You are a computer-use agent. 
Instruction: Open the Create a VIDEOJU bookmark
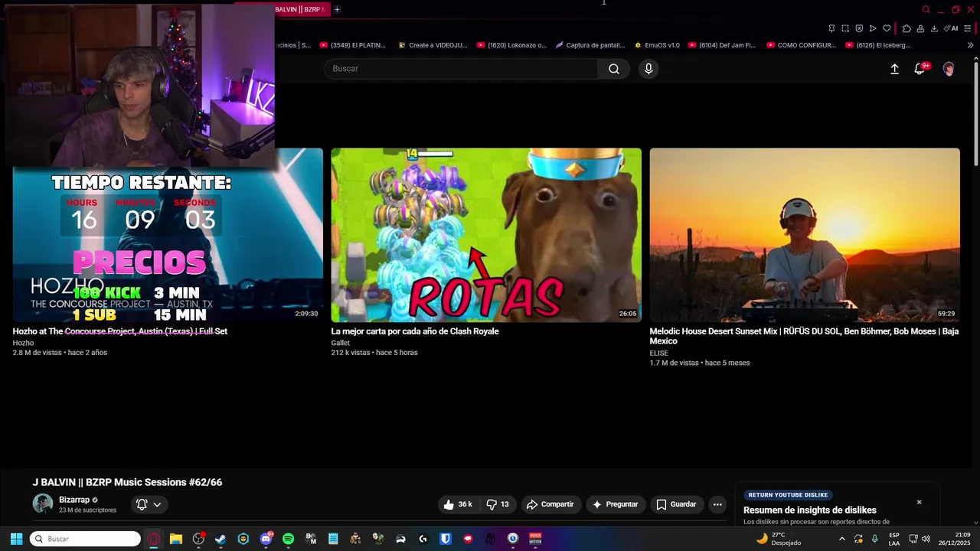coord(433,45)
